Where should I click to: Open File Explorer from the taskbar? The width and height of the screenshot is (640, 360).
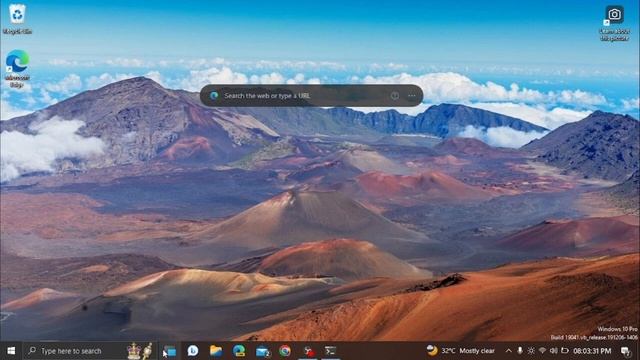point(216,351)
